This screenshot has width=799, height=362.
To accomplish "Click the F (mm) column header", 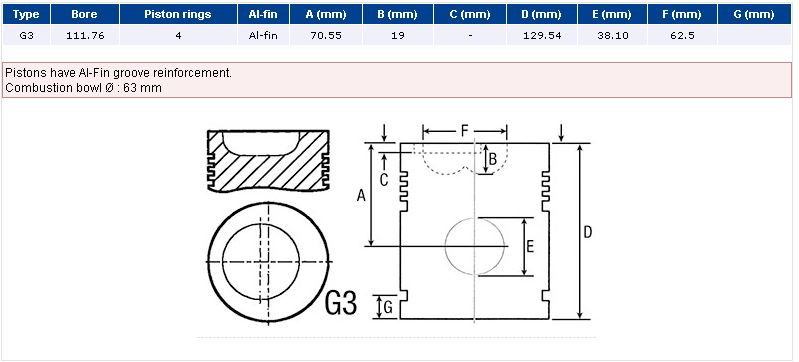I will pyautogui.click(x=682, y=14).
